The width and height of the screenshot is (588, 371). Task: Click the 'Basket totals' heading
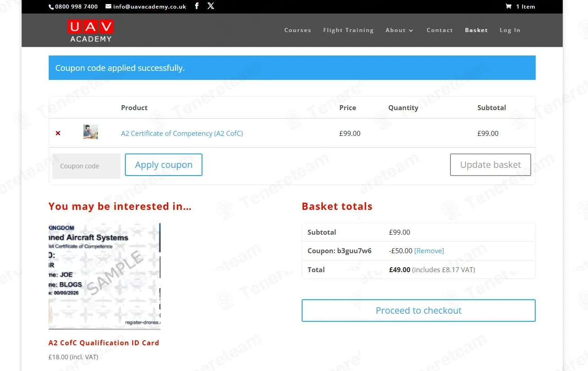pyautogui.click(x=337, y=206)
